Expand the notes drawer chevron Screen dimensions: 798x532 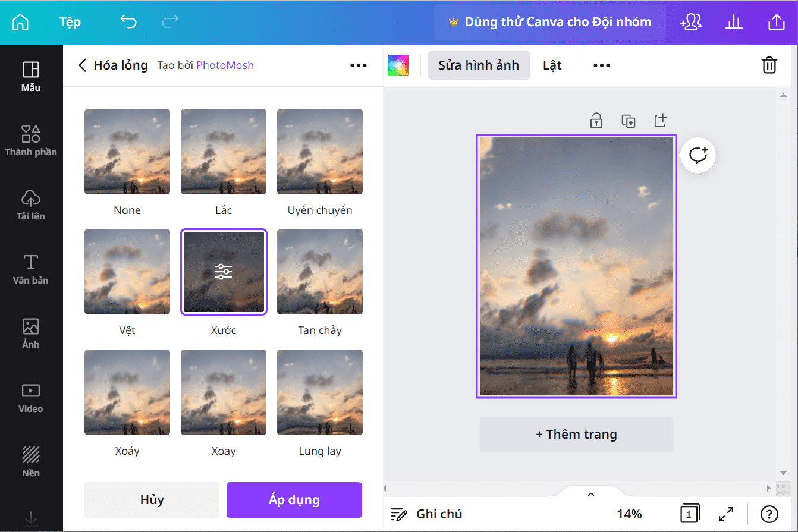pos(591,495)
